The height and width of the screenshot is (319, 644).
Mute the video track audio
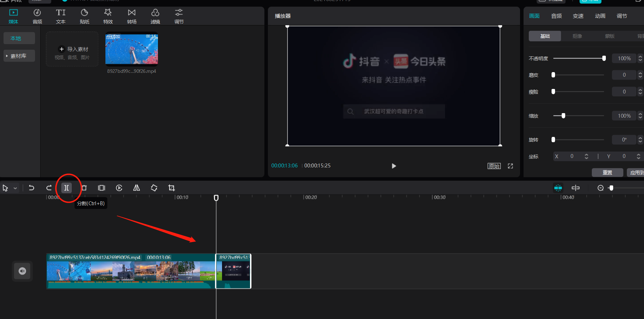point(22,271)
